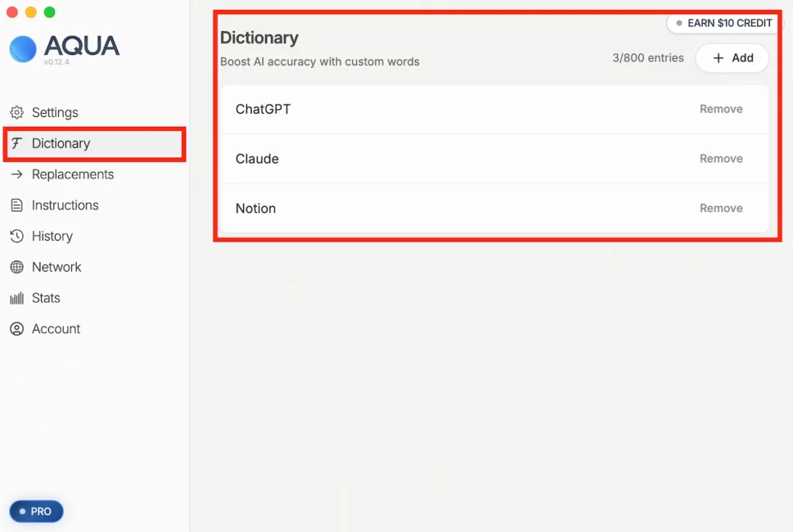Remove the Claude dictionary entry
This screenshot has width=793, height=532.
coord(721,159)
